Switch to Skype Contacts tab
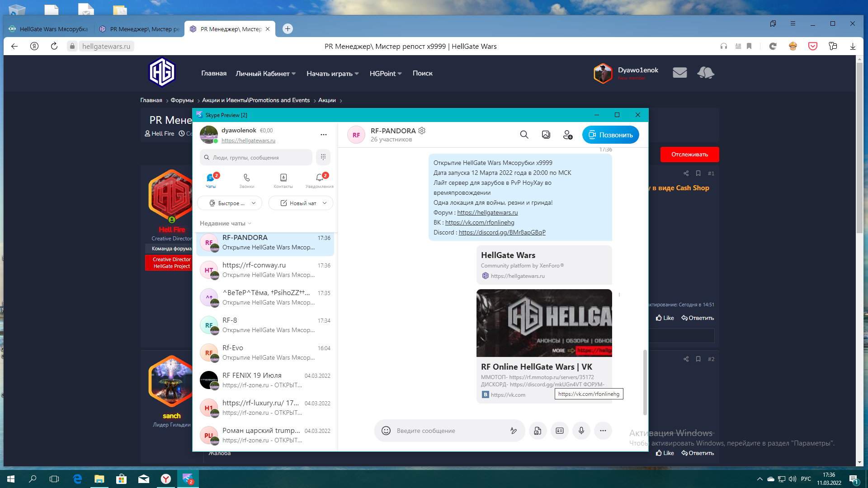 pos(283,180)
